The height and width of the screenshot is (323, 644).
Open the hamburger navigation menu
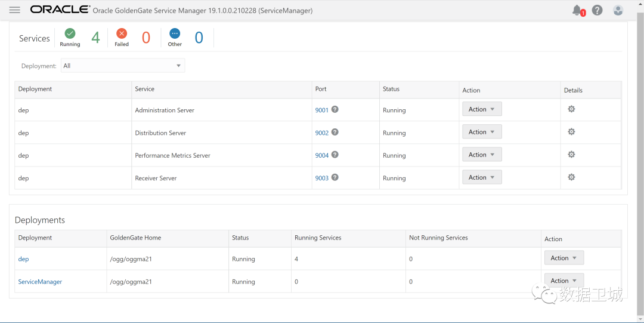click(x=15, y=10)
